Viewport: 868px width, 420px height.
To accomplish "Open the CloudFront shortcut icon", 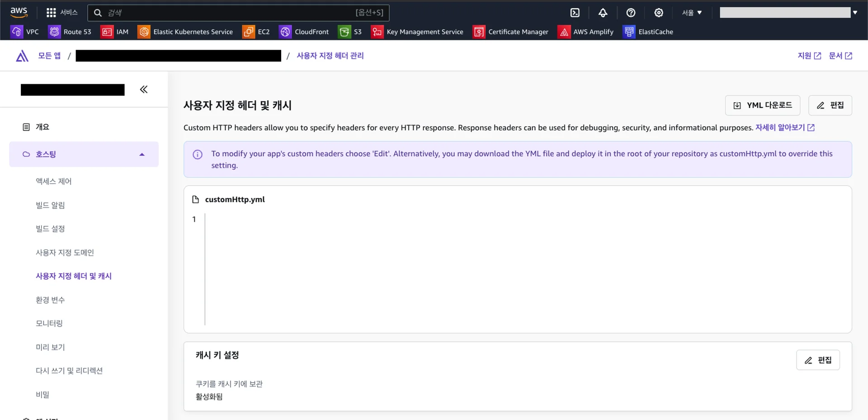I will (x=285, y=32).
